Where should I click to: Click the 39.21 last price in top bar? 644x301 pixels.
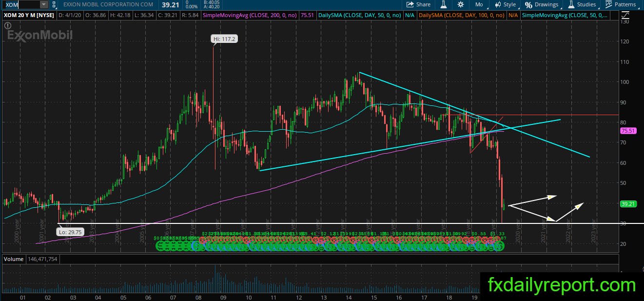(170, 4)
